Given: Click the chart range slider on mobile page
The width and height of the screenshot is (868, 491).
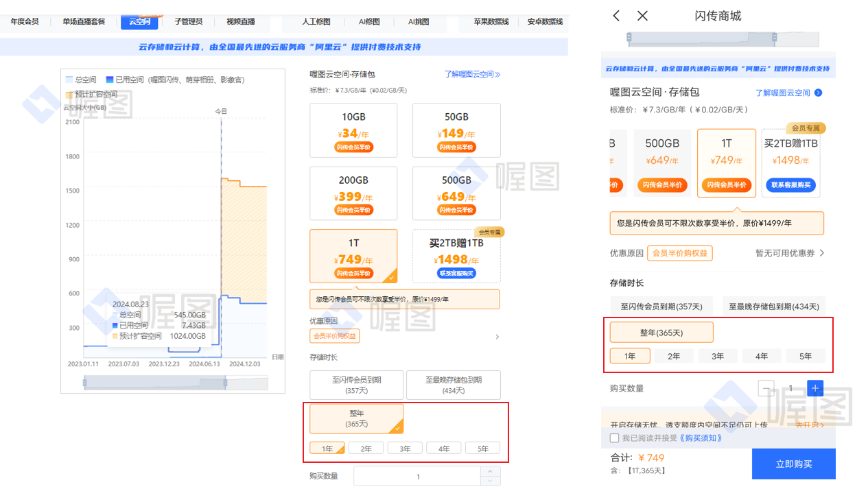Looking at the screenshot, I should pos(724,39).
